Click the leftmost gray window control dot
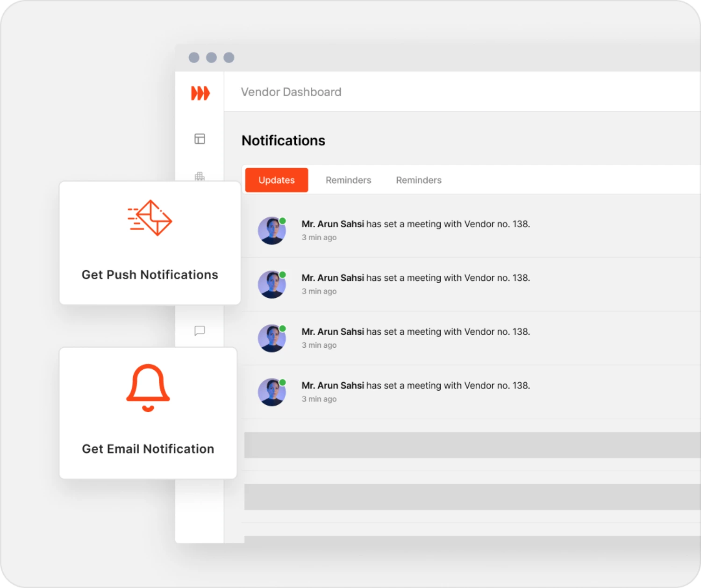 click(194, 57)
